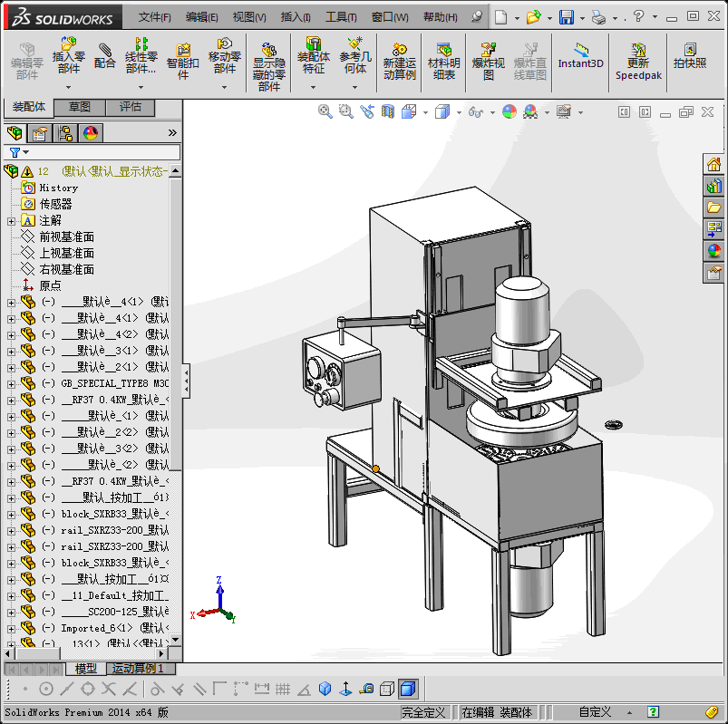Switch to the 草图 tab
The height and width of the screenshot is (724, 728).
pos(80,107)
